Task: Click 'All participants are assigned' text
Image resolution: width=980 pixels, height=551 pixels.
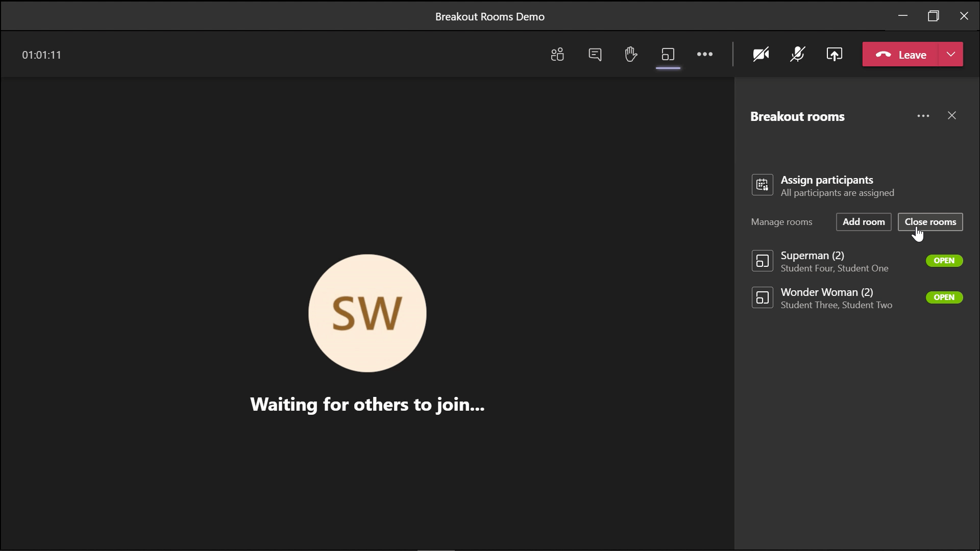Action: (x=837, y=193)
